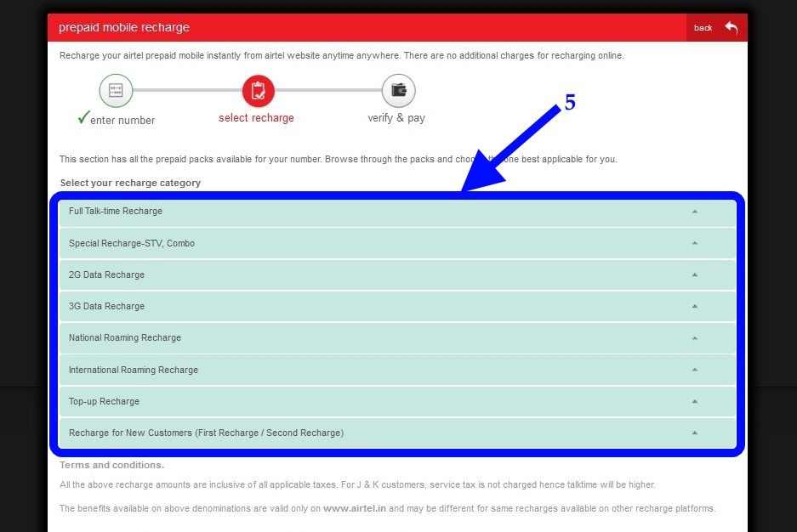Click the back button label

coord(703,28)
